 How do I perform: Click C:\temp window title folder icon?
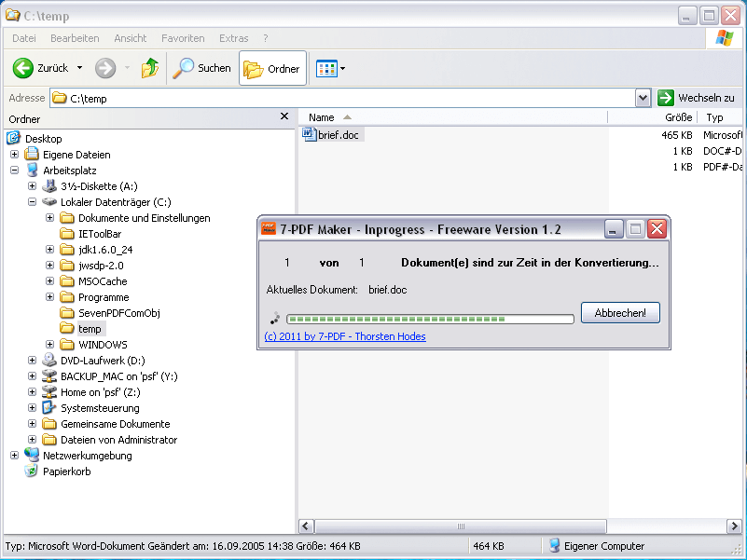pos(12,15)
